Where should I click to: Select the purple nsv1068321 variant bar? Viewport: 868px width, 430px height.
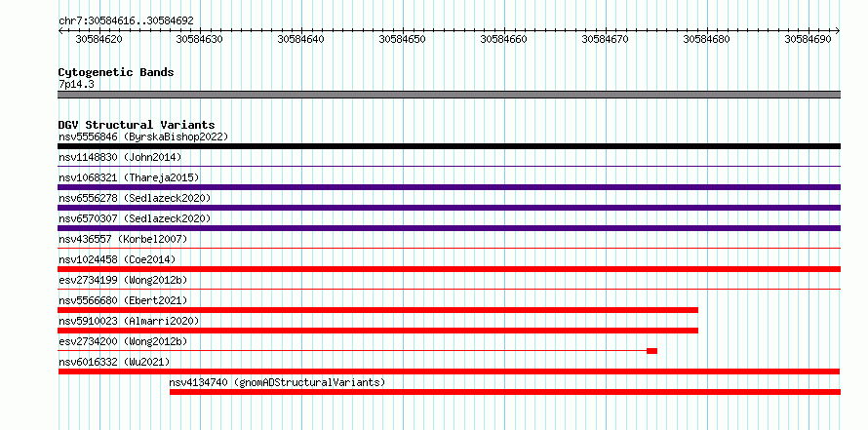pos(449,187)
